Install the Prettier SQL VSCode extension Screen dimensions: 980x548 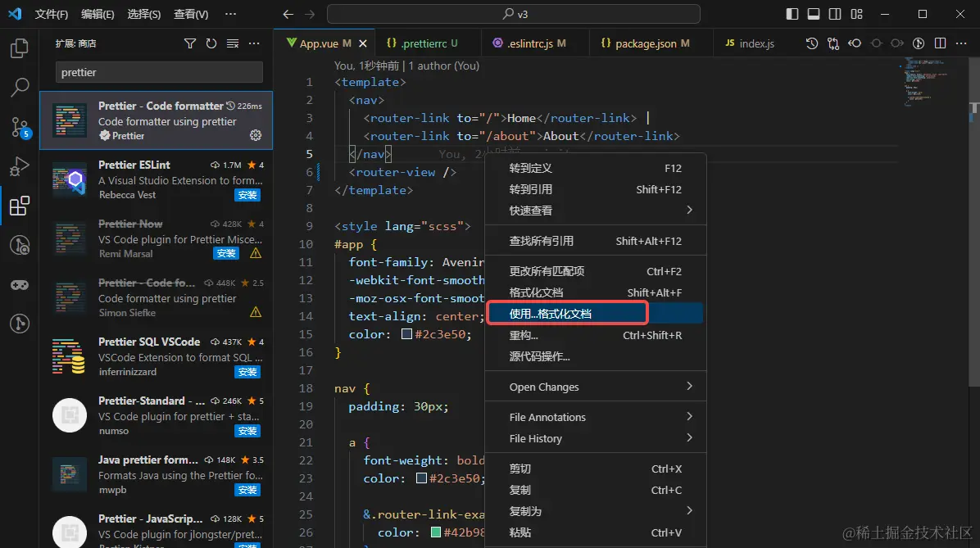[247, 372]
